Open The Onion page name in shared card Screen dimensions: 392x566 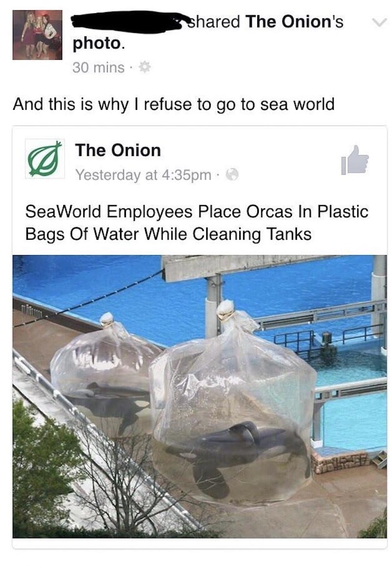pos(118,150)
